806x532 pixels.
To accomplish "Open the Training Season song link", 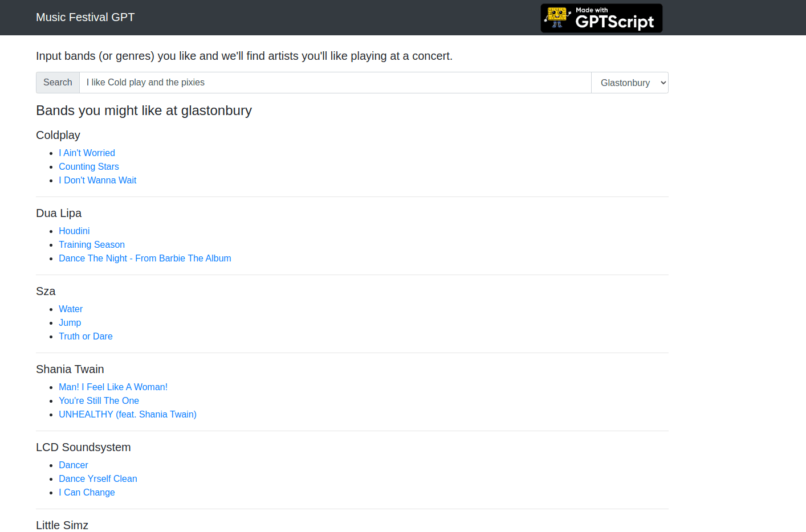I will pyautogui.click(x=92, y=244).
